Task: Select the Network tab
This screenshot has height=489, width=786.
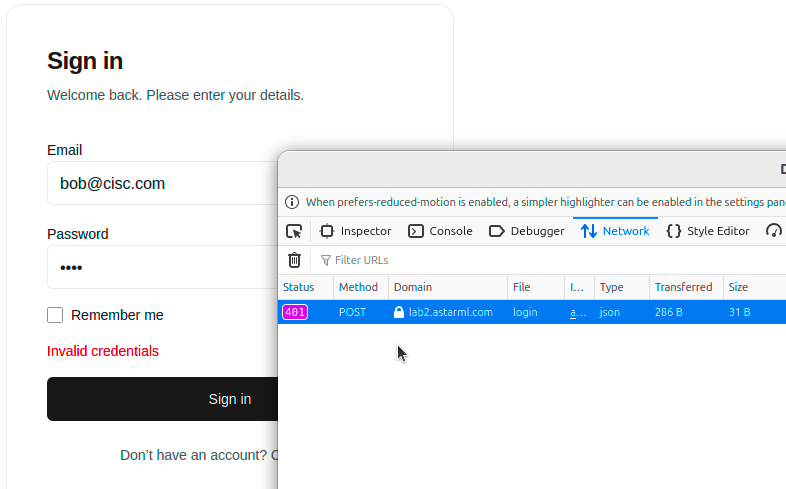Action: point(615,231)
